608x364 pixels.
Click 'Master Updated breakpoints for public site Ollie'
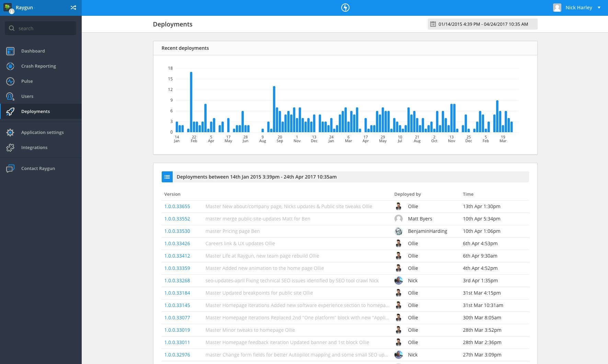pyautogui.click(x=259, y=293)
